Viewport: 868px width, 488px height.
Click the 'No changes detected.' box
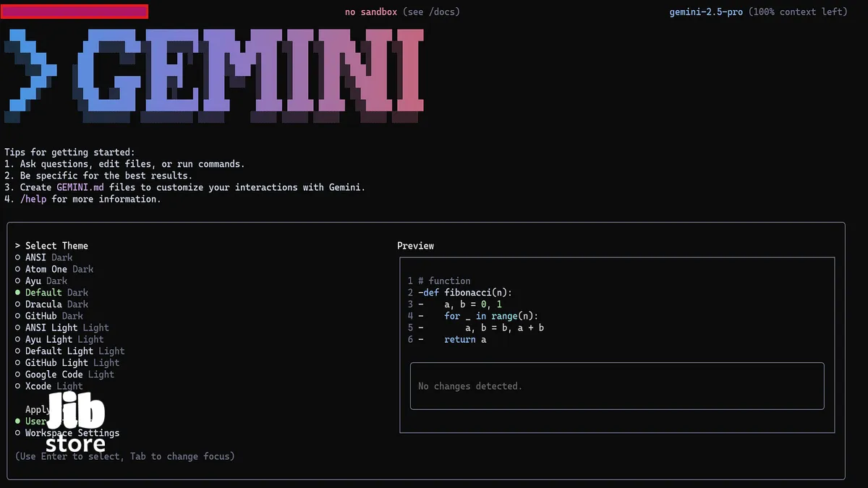click(x=616, y=386)
